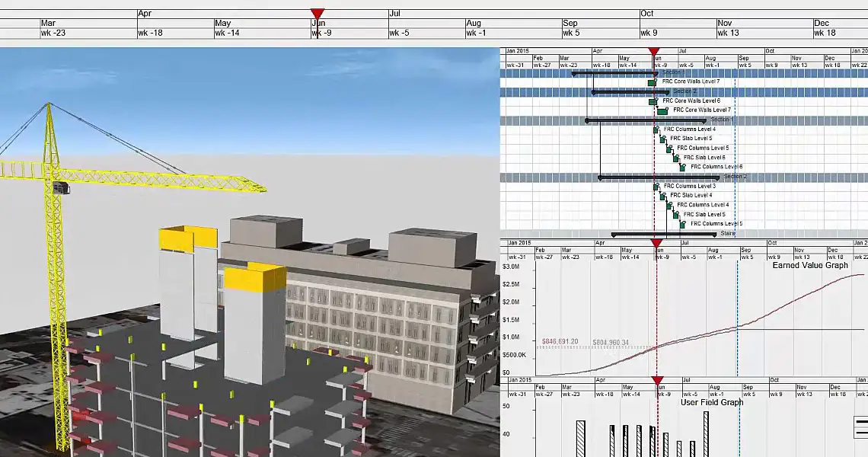Select the Nov month on top timeline
Screen dimensions: 868x457
[725, 24]
